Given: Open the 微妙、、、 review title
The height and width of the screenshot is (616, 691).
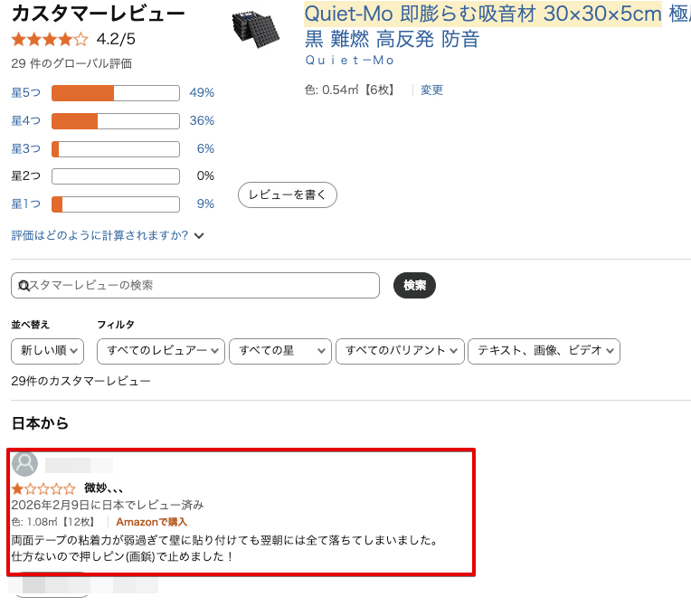Looking at the screenshot, I should pos(104,488).
